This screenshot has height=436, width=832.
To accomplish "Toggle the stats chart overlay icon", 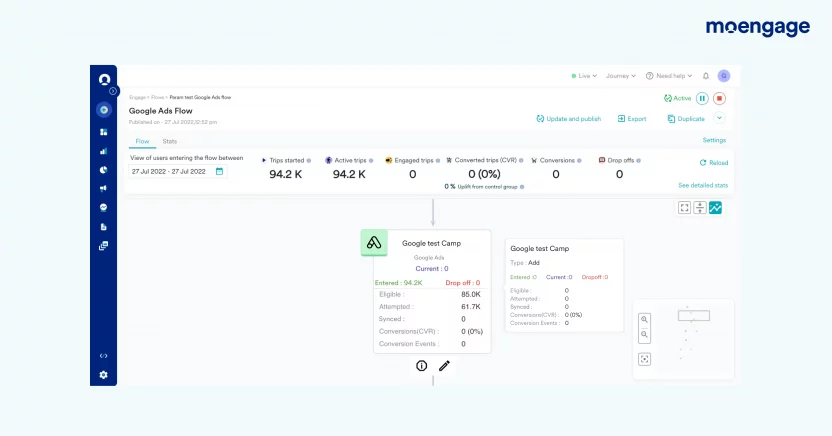I will (x=715, y=208).
